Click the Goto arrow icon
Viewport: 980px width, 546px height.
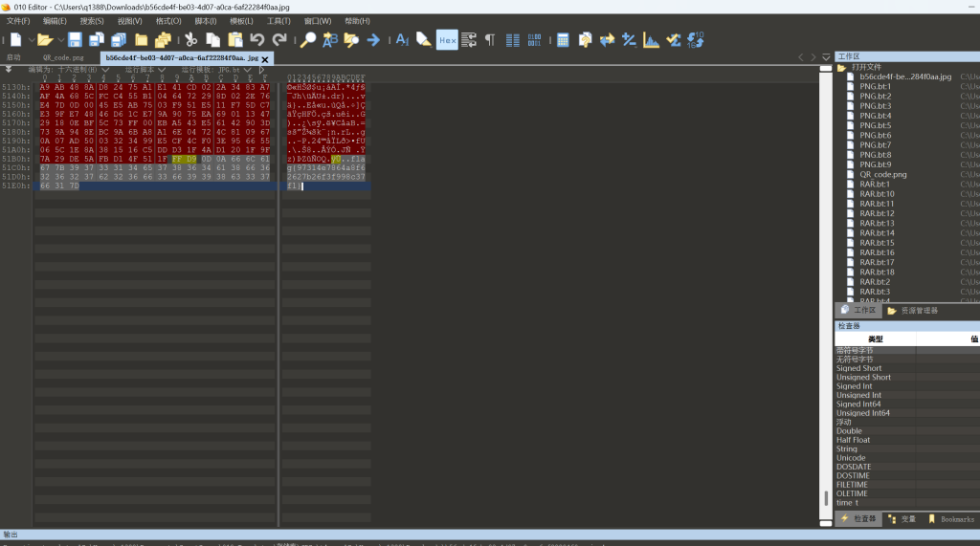pos(373,40)
